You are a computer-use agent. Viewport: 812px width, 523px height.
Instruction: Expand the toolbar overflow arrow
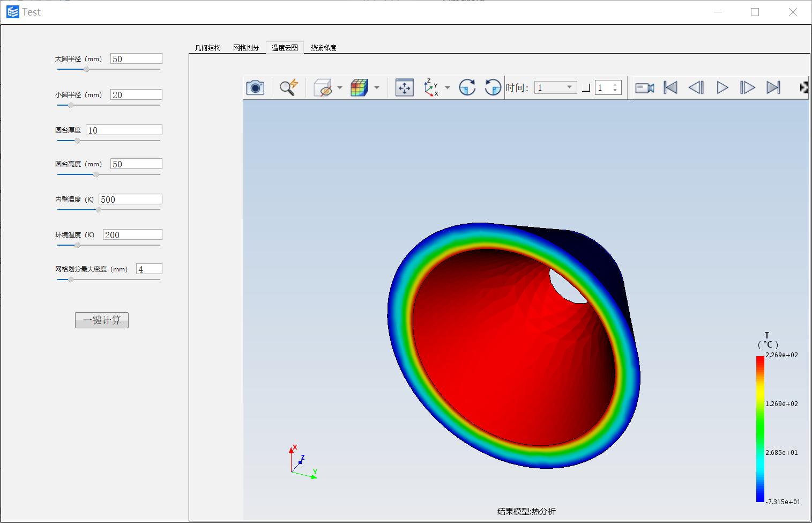click(803, 87)
